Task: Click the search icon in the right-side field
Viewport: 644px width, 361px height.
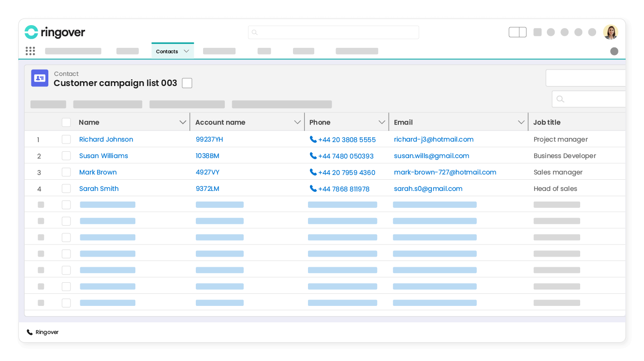Action: [x=560, y=99]
